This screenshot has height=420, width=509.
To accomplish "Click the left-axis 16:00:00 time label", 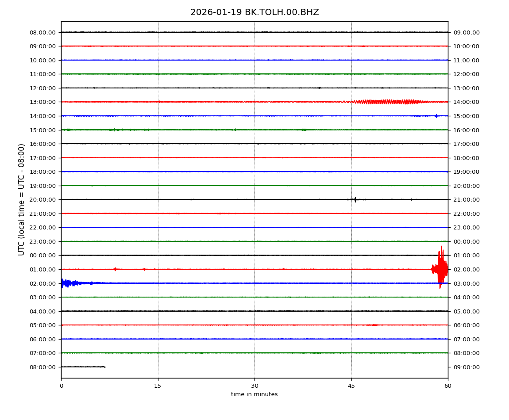I will [x=43, y=144].
